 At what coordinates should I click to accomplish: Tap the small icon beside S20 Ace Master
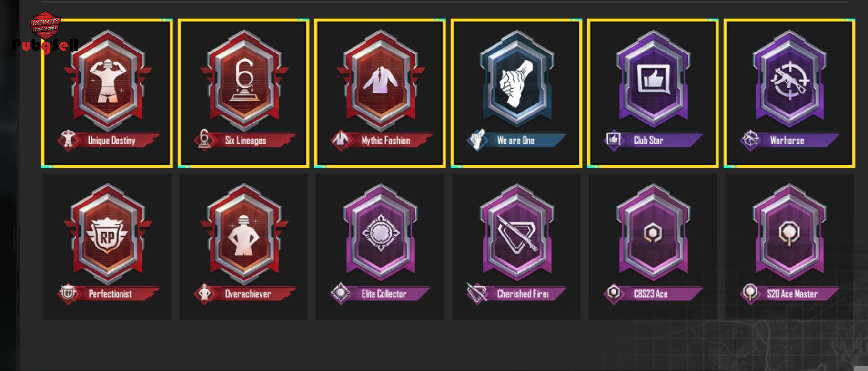point(750,293)
